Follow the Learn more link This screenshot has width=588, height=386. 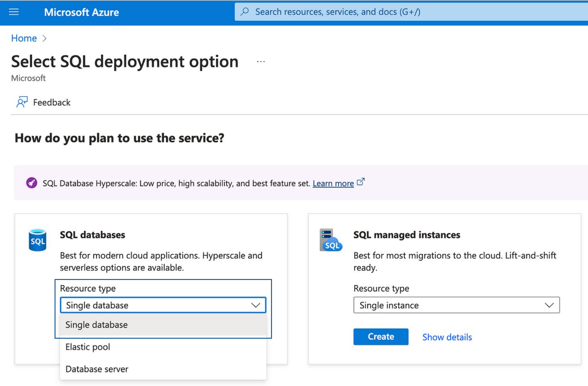[333, 183]
